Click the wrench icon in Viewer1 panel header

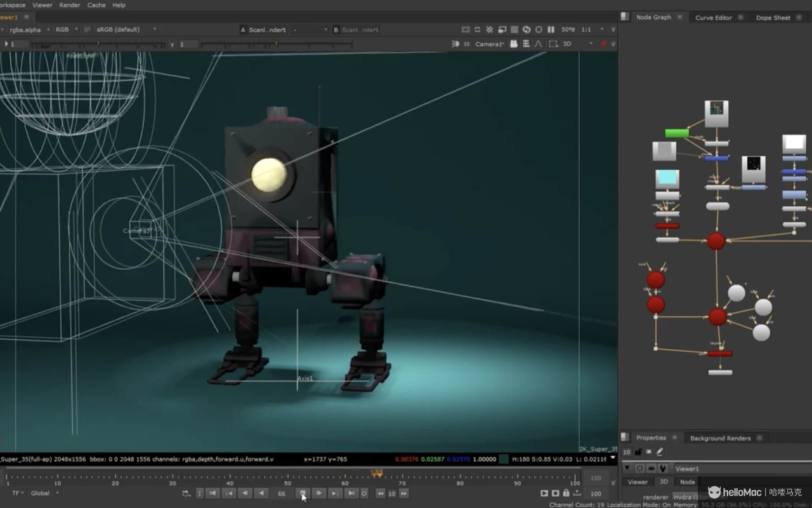point(663,469)
